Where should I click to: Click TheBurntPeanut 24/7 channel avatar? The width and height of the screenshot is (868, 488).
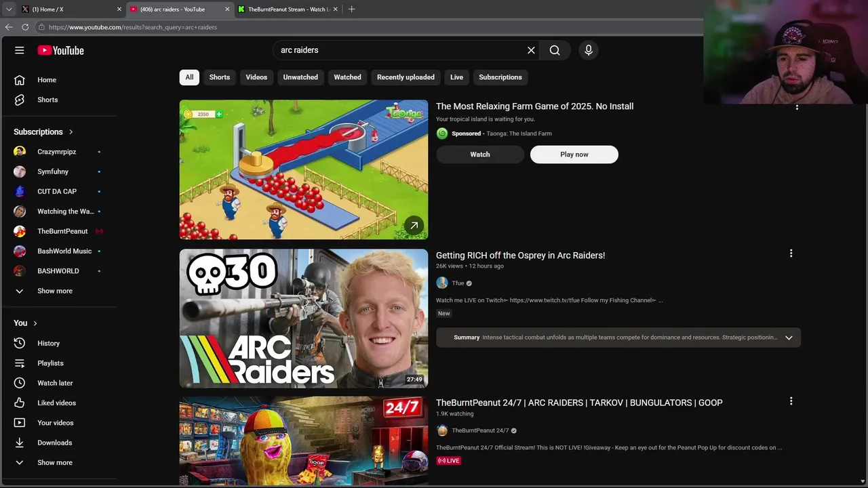[x=442, y=430]
